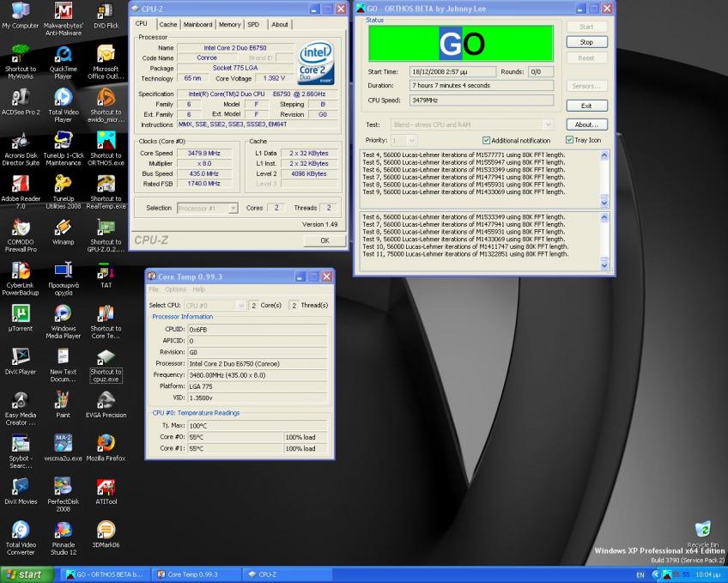
Task: Select the ACDSee Pro 2 icon
Action: (21, 102)
